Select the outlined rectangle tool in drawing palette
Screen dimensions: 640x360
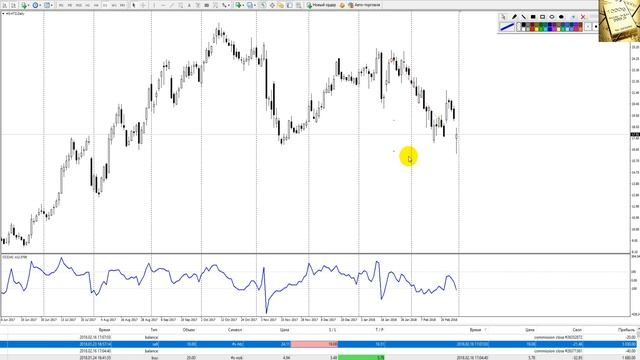(x=542, y=17)
